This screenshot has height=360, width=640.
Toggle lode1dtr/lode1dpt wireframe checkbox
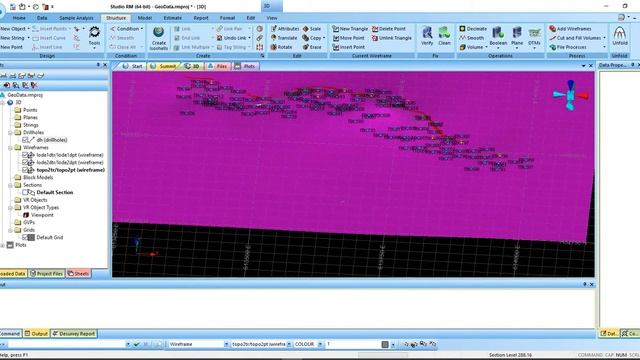pyautogui.click(x=25, y=155)
